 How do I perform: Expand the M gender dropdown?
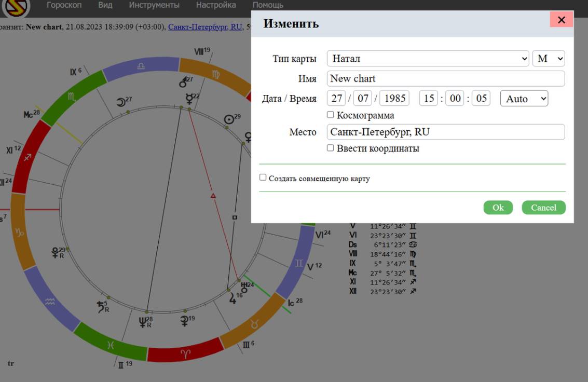(548, 59)
